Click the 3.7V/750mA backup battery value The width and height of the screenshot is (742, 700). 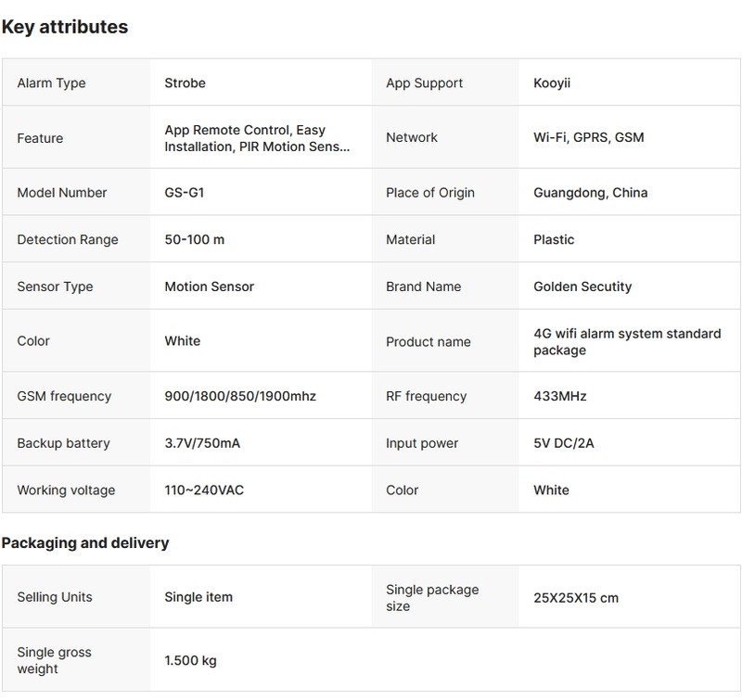click(202, 443)
